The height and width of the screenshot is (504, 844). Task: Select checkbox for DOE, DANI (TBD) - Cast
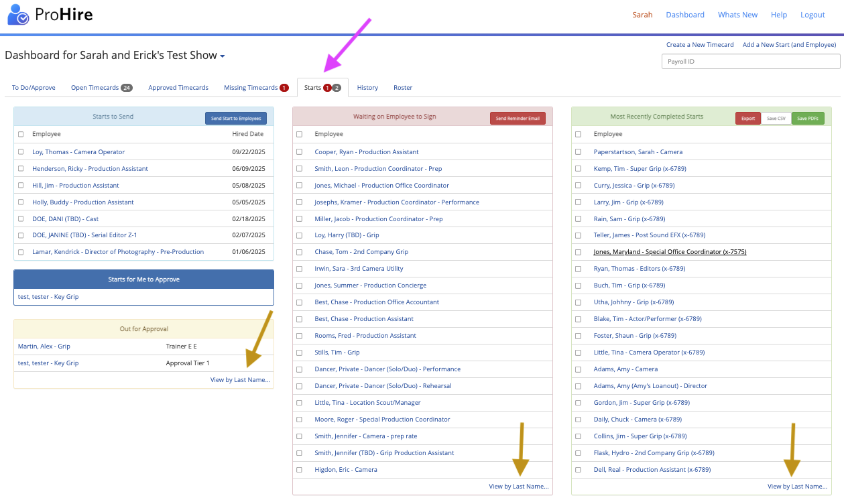point(21,219)
